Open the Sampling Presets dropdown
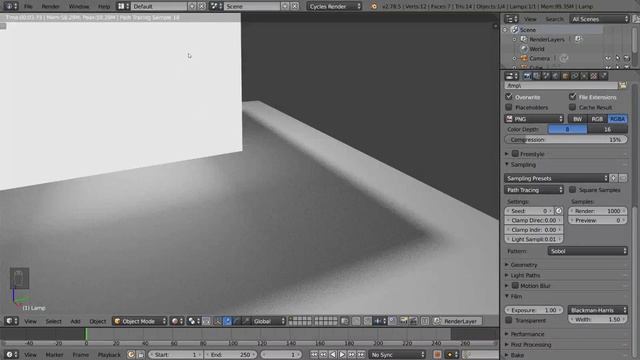The image size is (640, 360). (556, 178)
